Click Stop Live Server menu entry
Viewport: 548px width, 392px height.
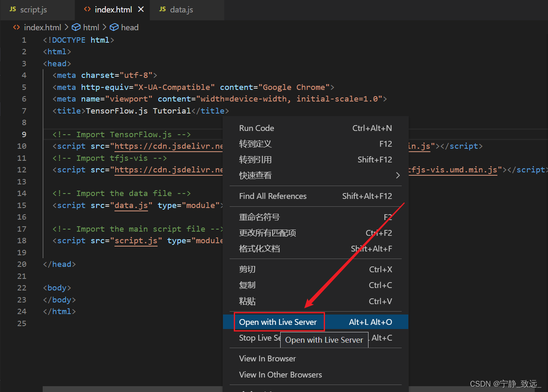pyautogui.click(x=315, y=338)
